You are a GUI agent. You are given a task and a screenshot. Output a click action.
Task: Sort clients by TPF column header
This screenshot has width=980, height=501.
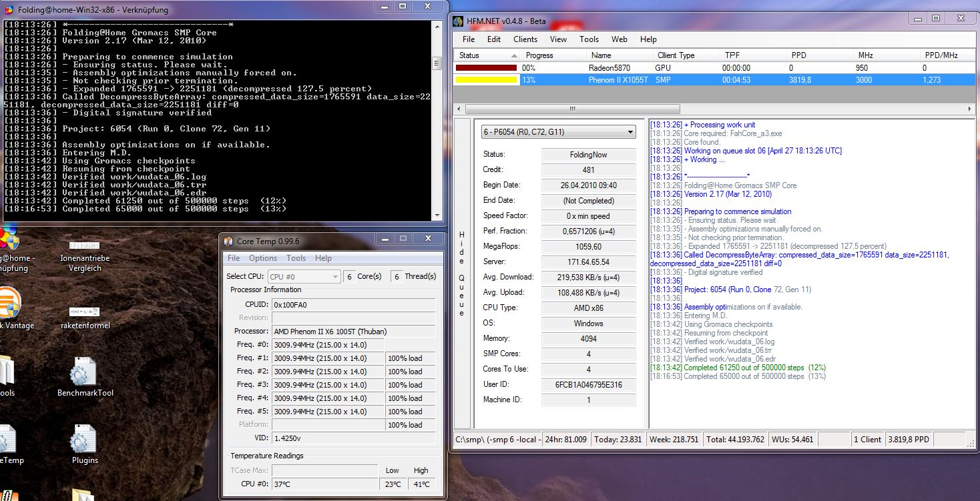click(752, 55)
